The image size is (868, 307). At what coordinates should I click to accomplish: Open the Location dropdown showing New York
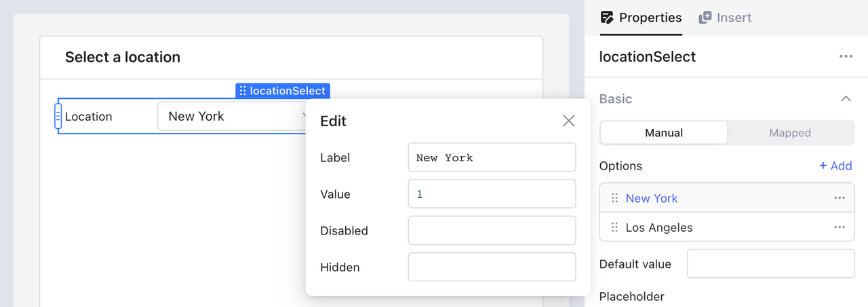[231, 117]
